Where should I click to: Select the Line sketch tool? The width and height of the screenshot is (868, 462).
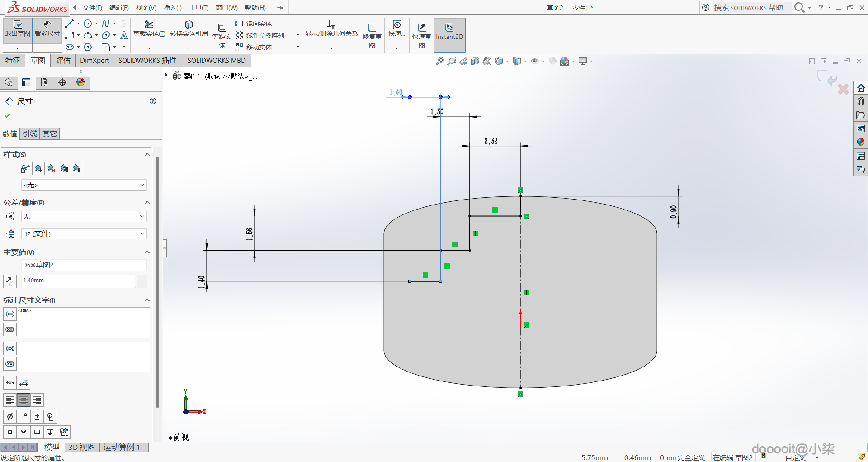(x=69, y=24)
